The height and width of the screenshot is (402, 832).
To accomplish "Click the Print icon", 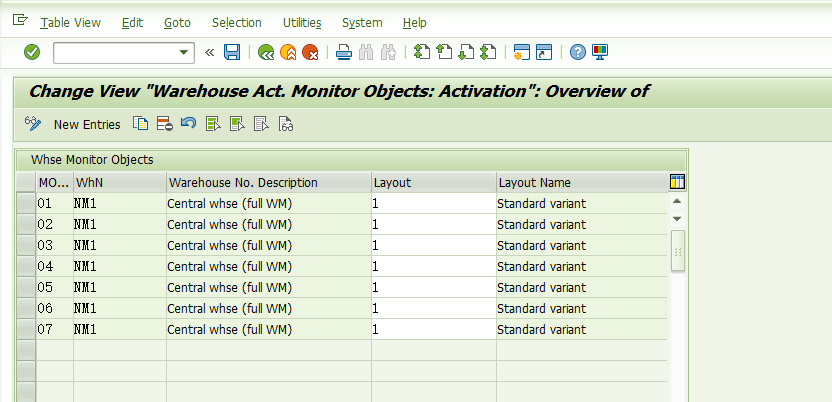I will (x=344, y=52).
